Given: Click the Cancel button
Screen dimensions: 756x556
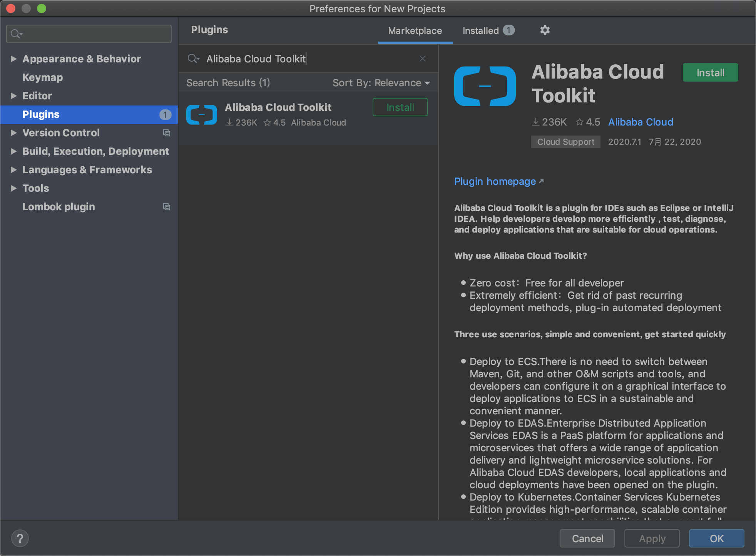Looking at the screenshot, I should point(587,538).
